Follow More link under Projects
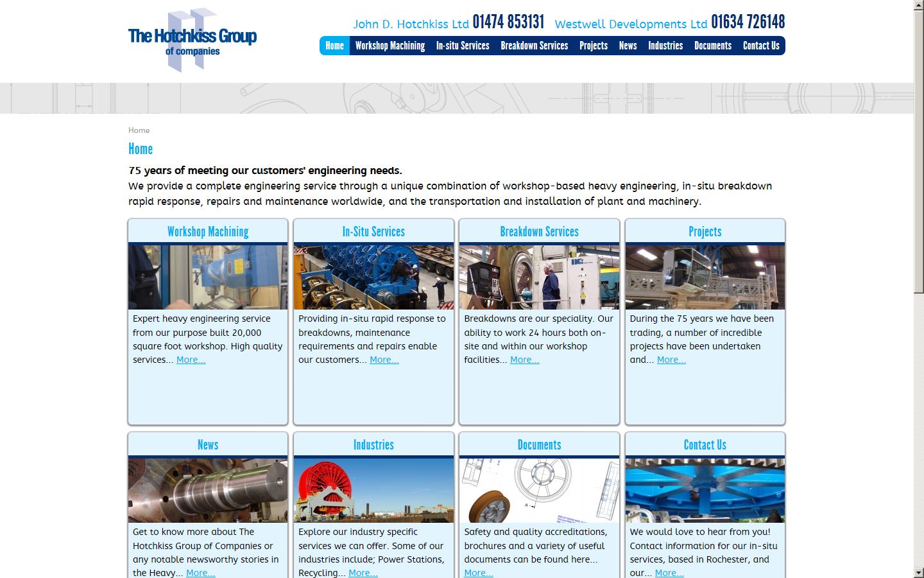The width and height of the screenshot is (924, 578). (671, 360)
